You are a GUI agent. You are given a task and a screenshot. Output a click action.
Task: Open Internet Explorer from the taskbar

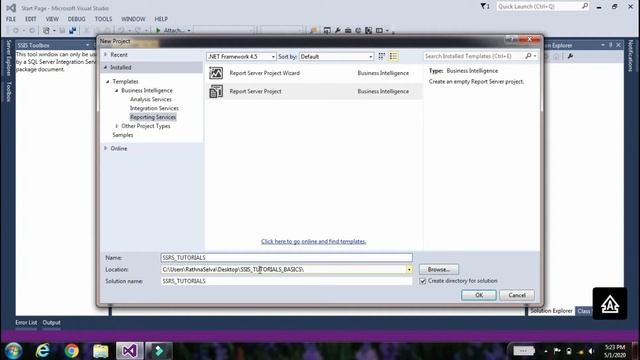[42, 351]
